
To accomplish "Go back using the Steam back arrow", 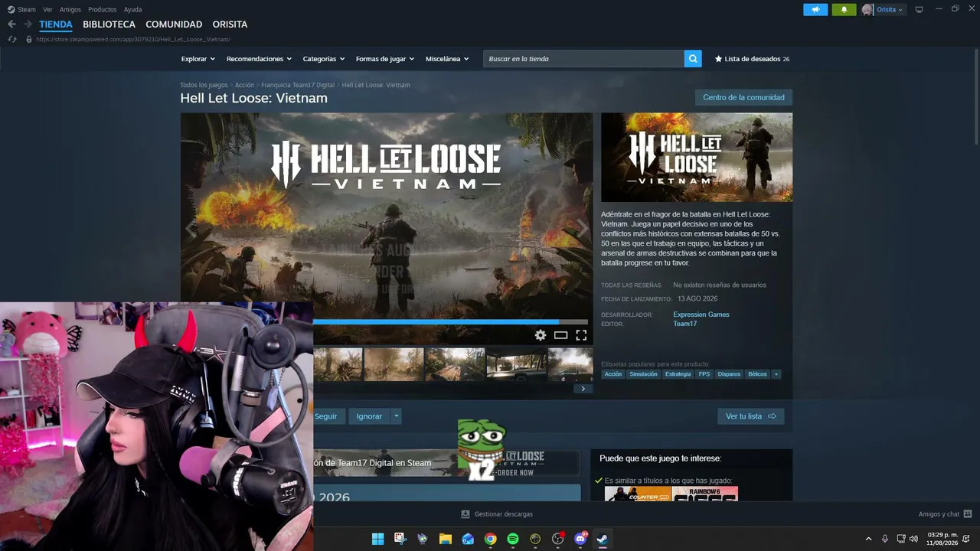I will (x=11, y=24).
